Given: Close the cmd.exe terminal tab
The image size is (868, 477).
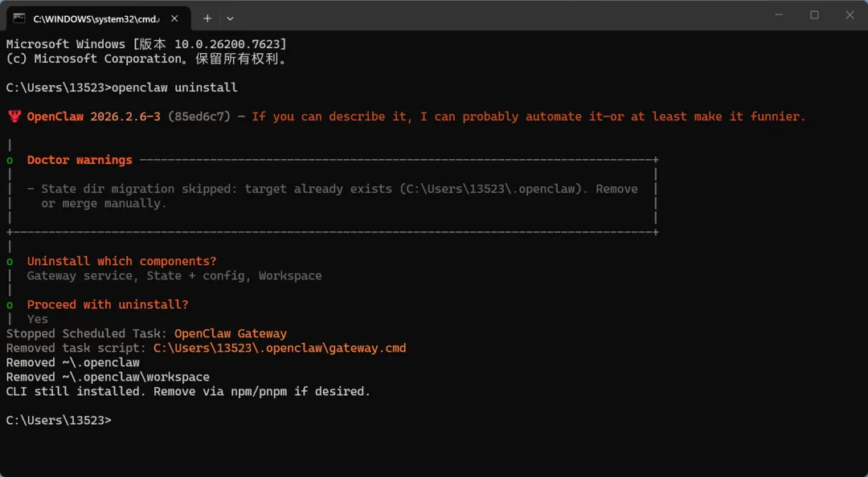Looking at the screenshot, I should point(174,18).
